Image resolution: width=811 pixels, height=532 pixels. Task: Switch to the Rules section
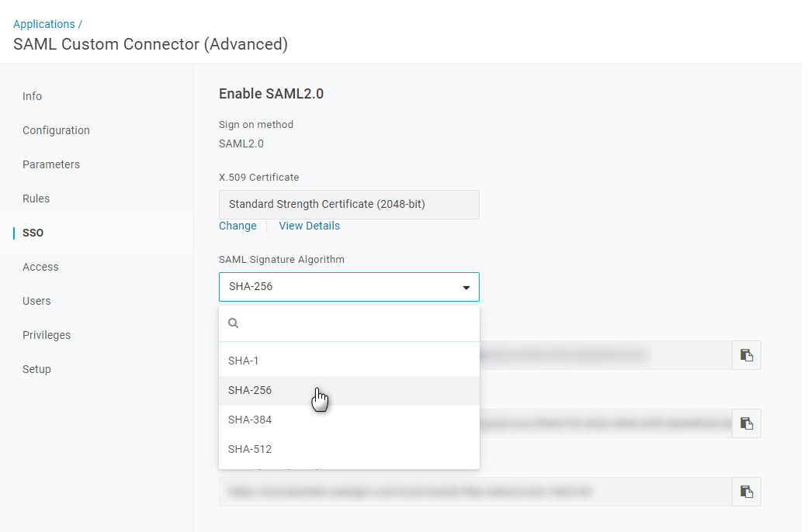(36, 199)
